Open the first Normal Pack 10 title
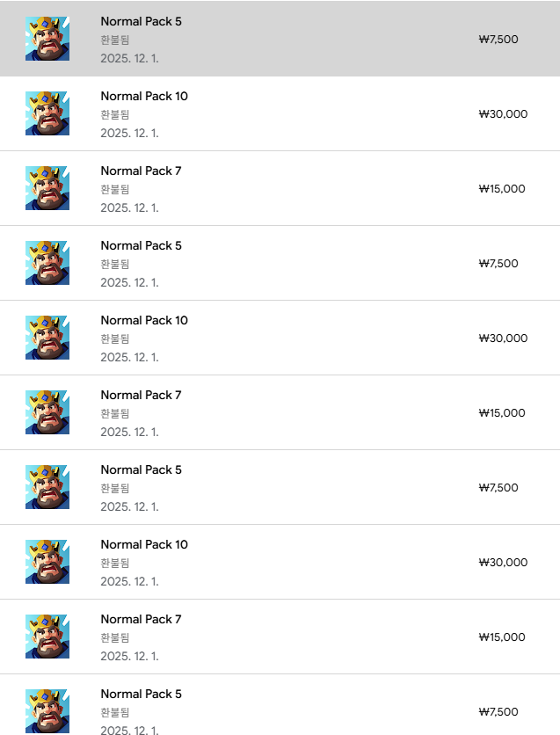This screenshot has height=735, width=560. tap(144, 96)
